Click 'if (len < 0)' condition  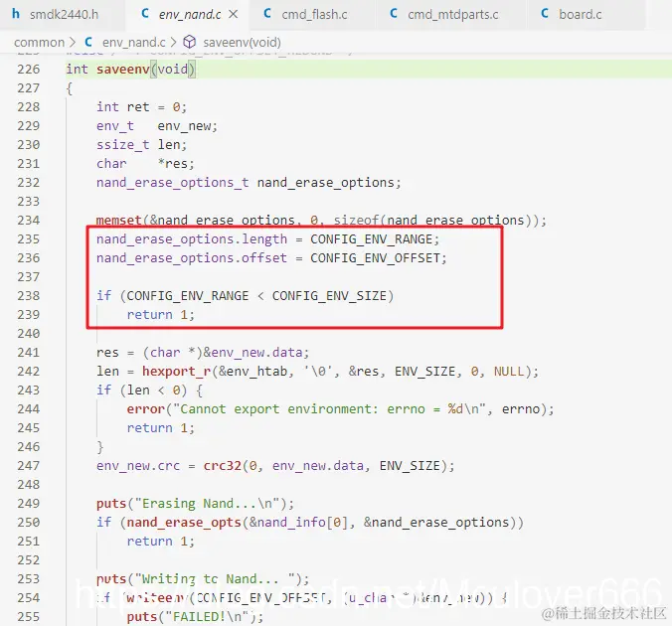[x=141, y=391]
